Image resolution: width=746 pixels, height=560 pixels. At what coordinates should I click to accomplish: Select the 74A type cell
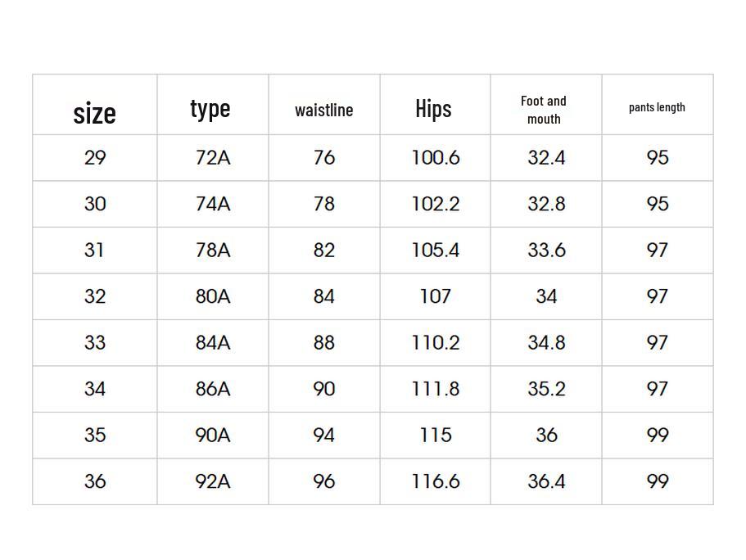[213, 204]
